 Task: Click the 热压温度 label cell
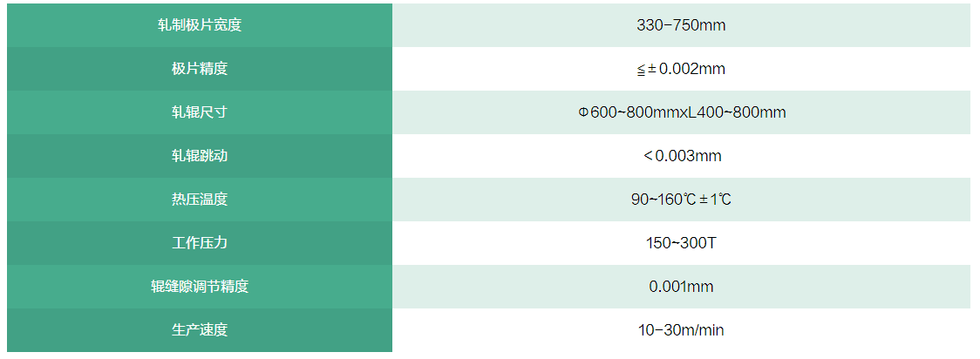tap(200, 200)
